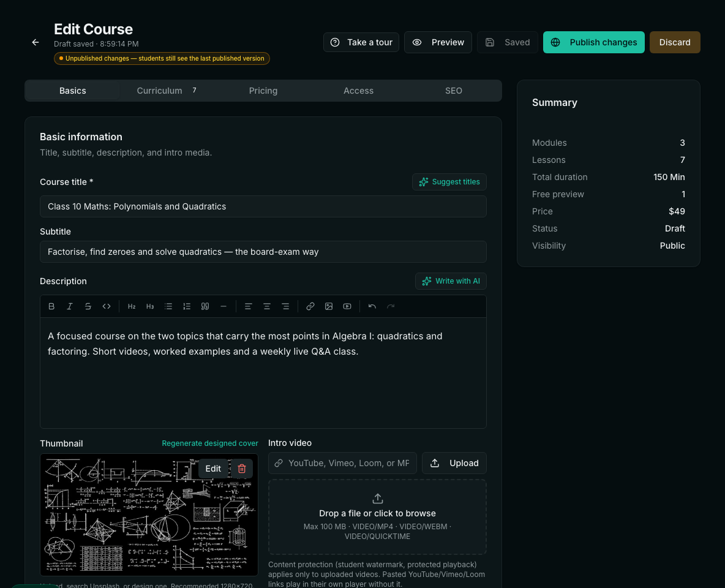This screenshot has height=588, width=725.
Task: Click the "150 Min" total duration value
Action: pos(669,177)
